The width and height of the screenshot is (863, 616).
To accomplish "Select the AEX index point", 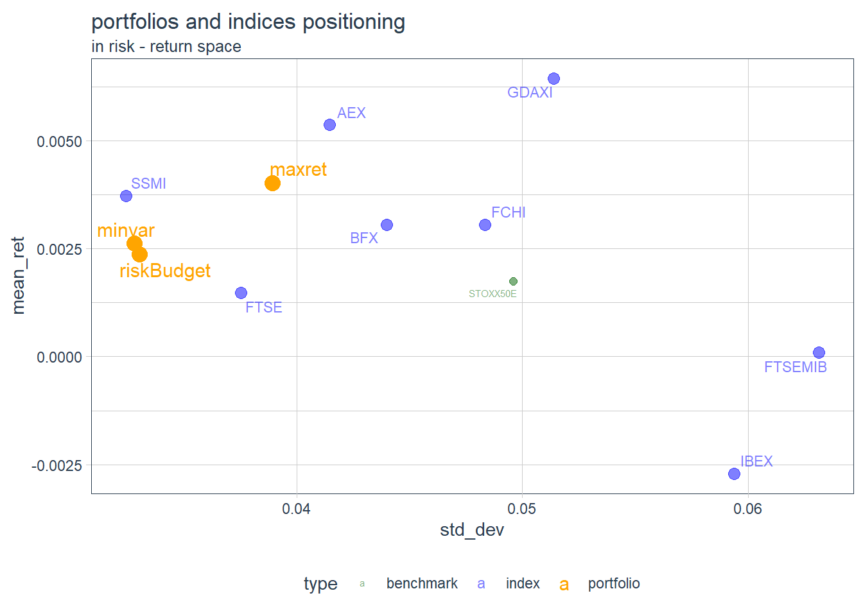I will point(330,125).
